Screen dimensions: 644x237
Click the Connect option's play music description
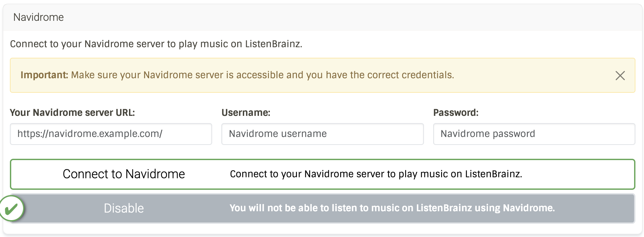coord(376,174)
